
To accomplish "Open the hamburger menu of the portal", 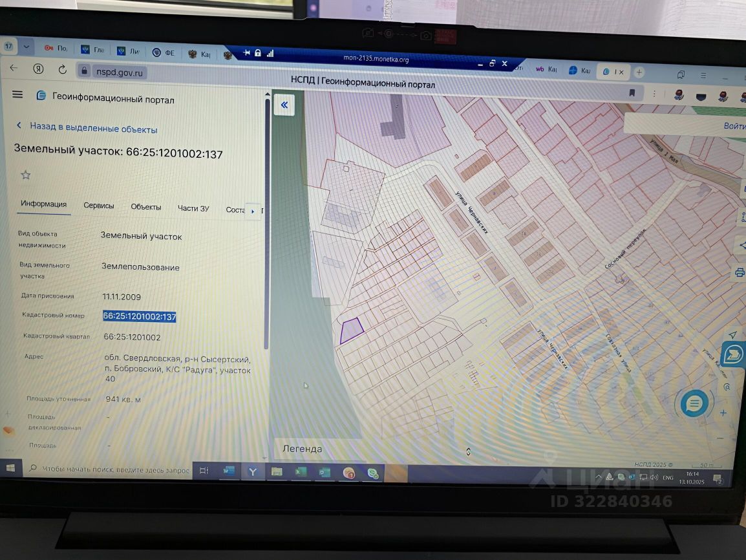I will 17,94.
